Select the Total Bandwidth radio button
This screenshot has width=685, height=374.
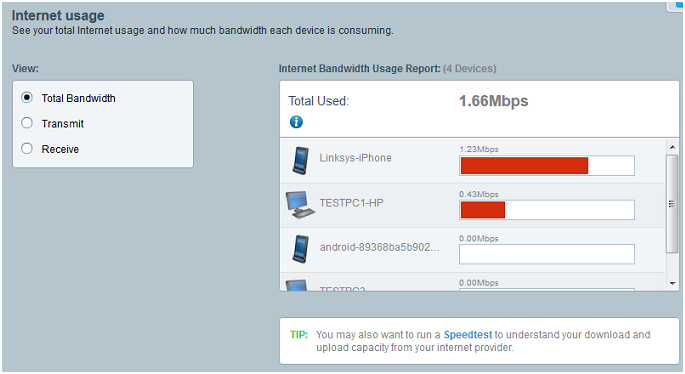point(27,97)
